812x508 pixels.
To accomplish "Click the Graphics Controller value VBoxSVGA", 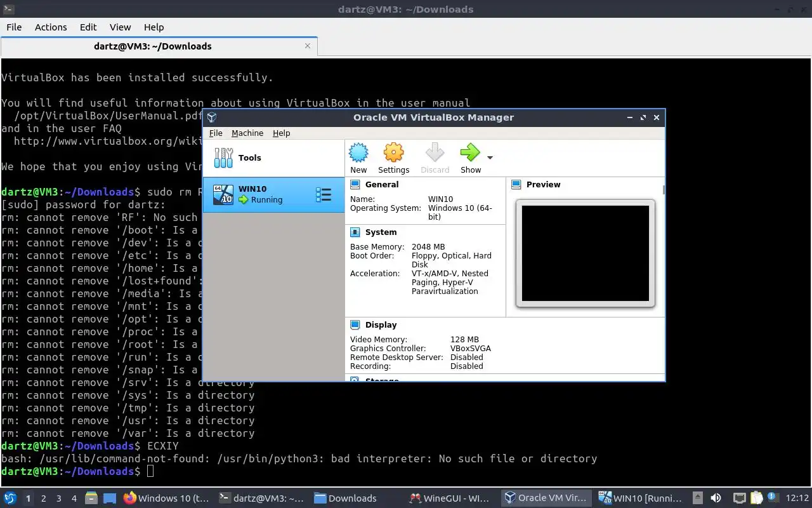I will pyautogui.click(x=471, y=349).
